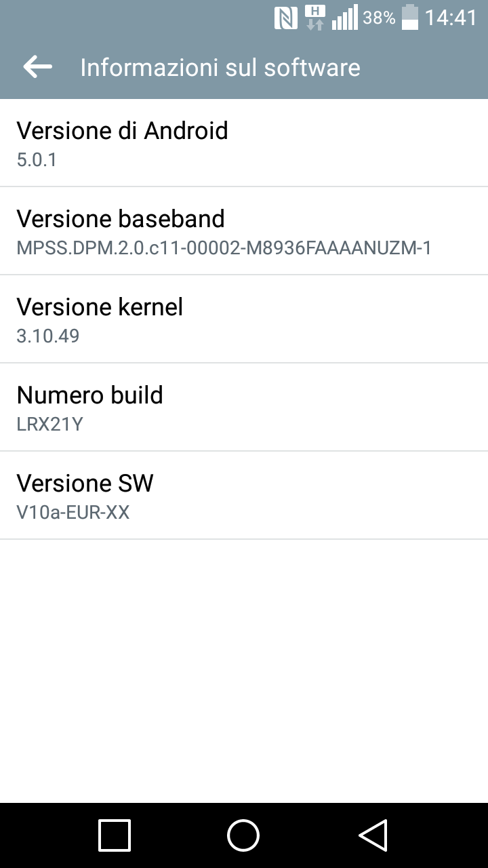Screen dimensions: 488x868
Task: Tap the Informazioni sul software title
Action: click(220, 67)
